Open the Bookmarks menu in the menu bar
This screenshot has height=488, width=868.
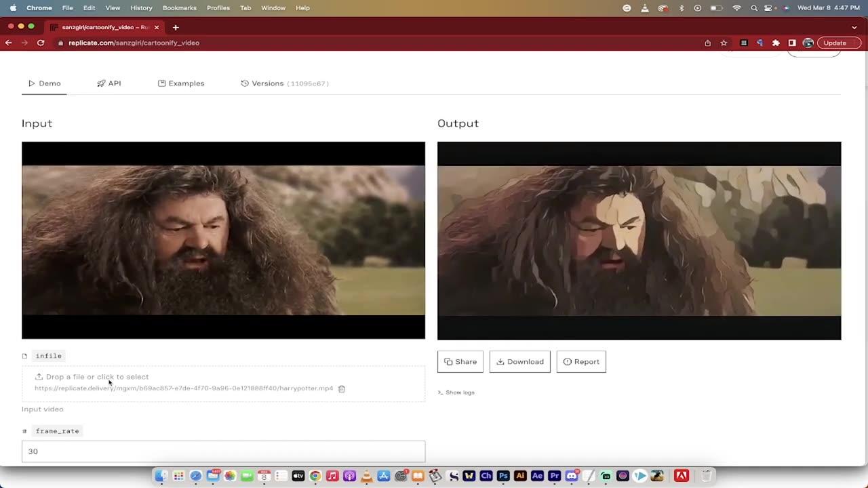pyautogui.click(x=179, y=8)
